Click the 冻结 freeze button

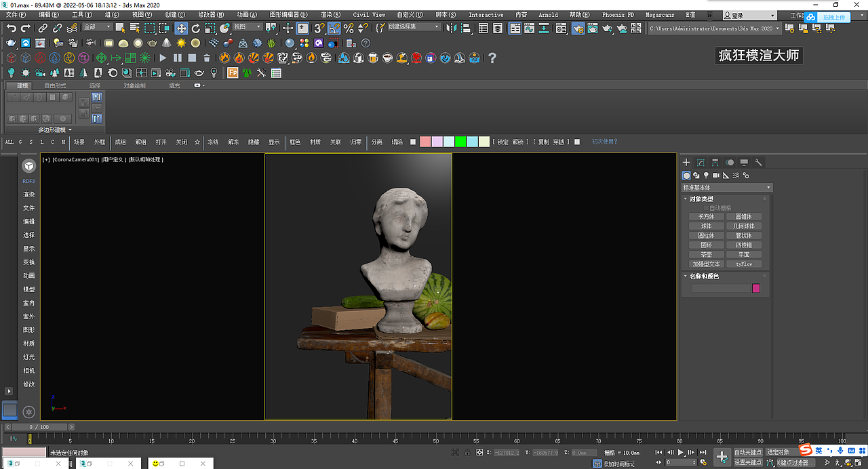click(213, 142)
